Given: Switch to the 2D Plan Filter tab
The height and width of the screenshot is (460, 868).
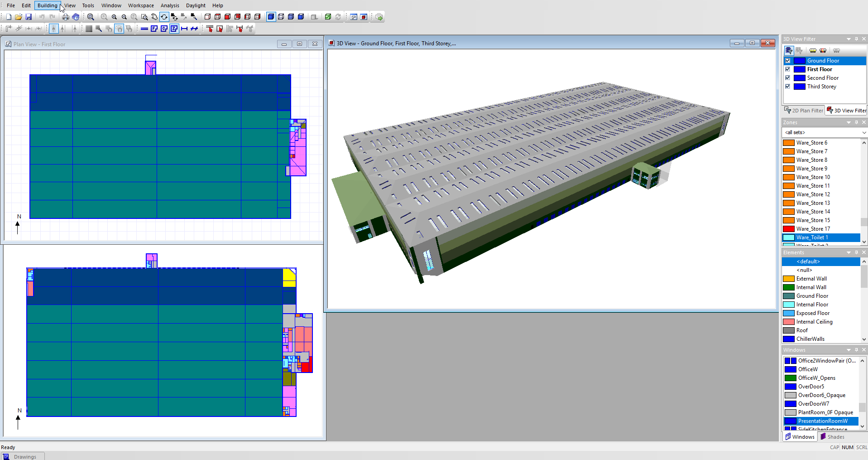Looking at the screenshot, I should click(x=804, y=110).
